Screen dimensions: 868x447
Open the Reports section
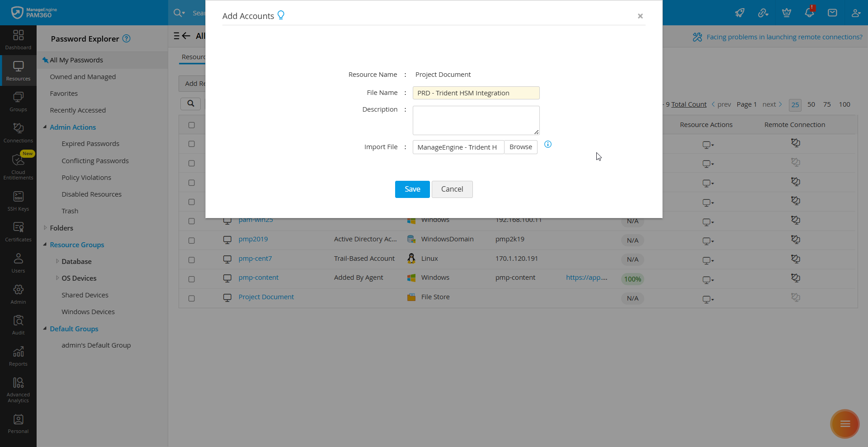click(18, 355)
